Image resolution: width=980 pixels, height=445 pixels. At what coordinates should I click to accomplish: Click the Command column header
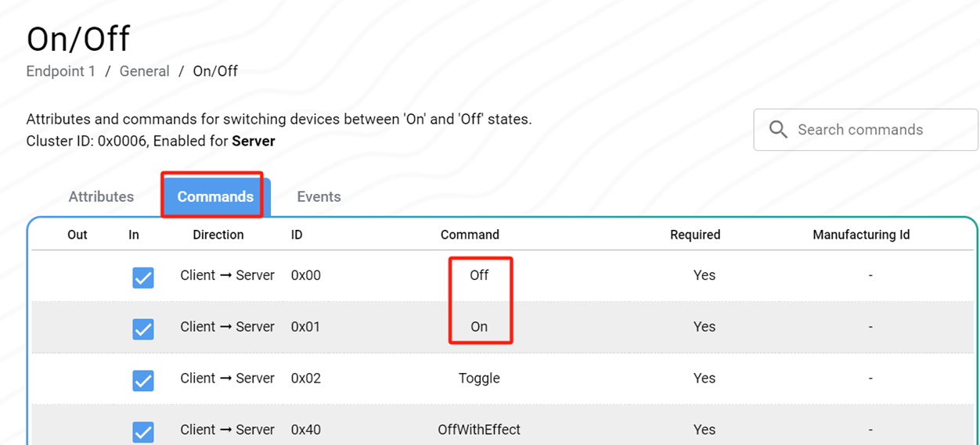click(470, 235)
